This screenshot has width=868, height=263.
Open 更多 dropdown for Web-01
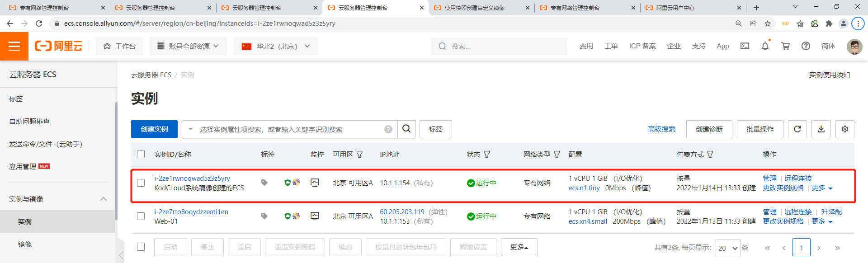pyautogui.click(x=822, y=221)
